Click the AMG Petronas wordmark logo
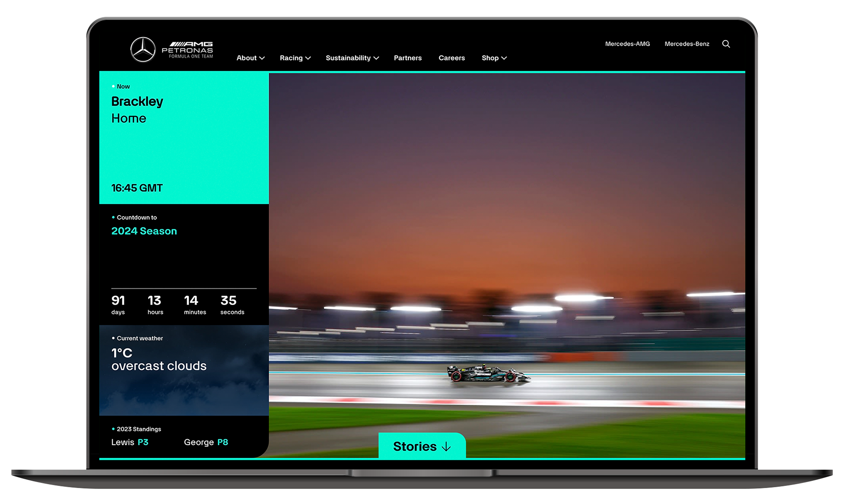 tap(187, 50)
